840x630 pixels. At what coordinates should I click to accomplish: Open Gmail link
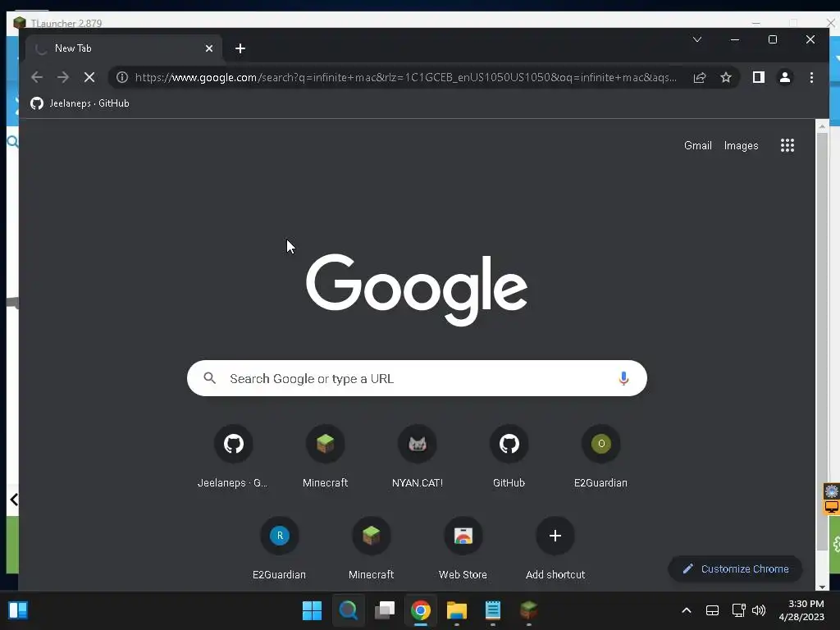[x=697, y=146]
